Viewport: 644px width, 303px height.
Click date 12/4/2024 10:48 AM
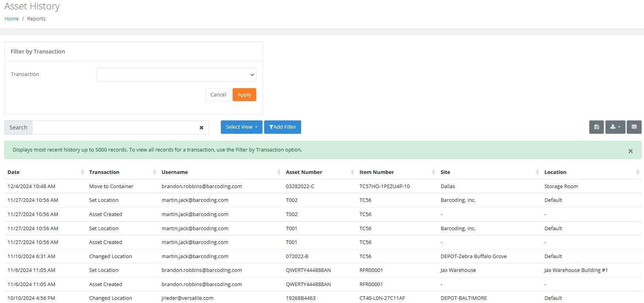(x=31, y=187)
